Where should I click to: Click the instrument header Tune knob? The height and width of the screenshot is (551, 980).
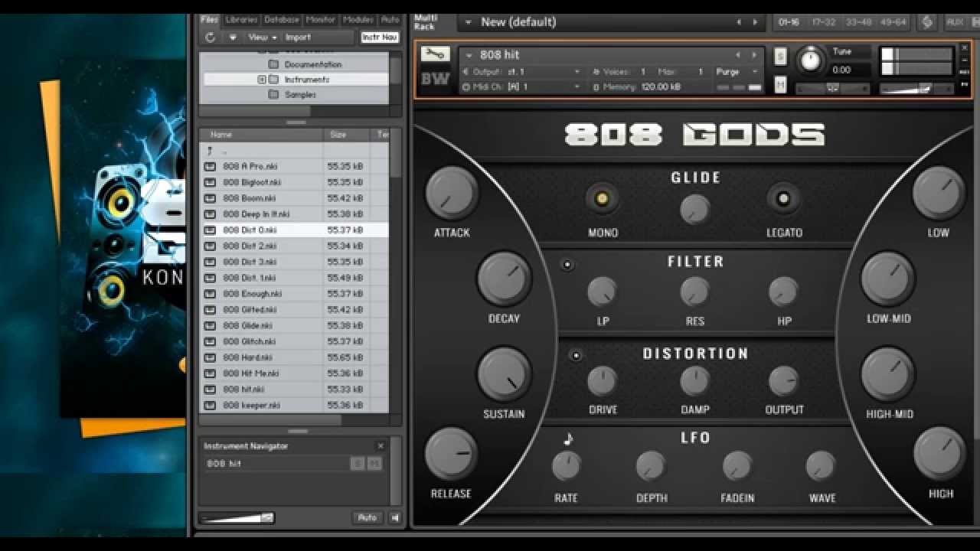(x=809, y=60)
